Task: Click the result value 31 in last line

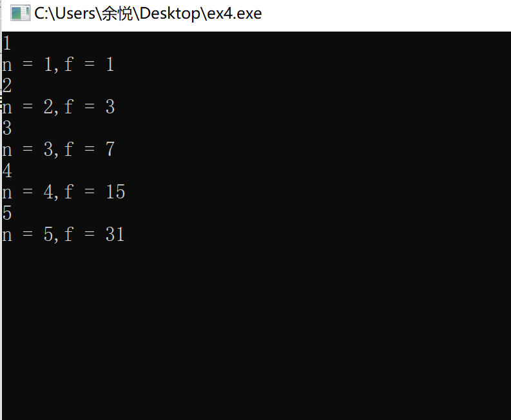Action: pyautogui.click(x=115, y=234)
